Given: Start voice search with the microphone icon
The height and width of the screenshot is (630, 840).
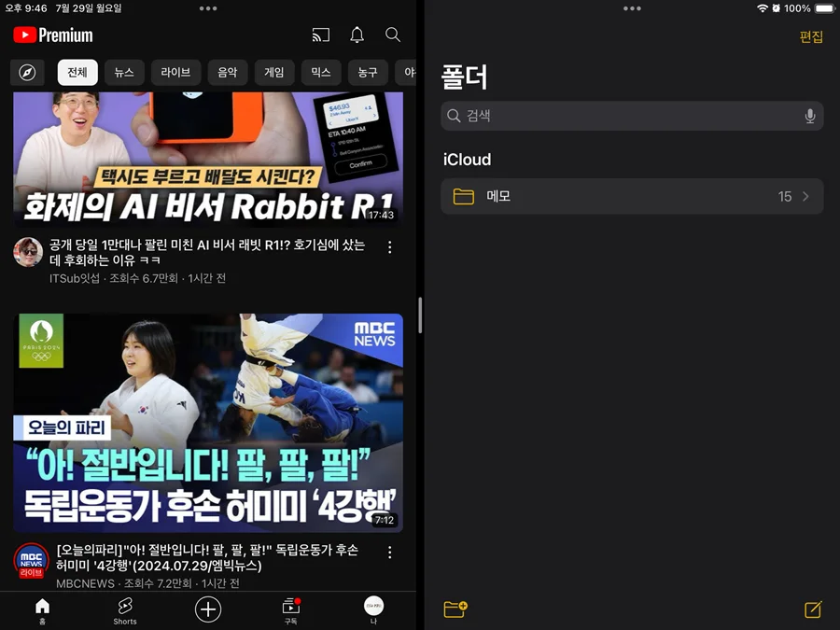Looking at the screenshot, I should pyautogui.click(x=808, y=116).
